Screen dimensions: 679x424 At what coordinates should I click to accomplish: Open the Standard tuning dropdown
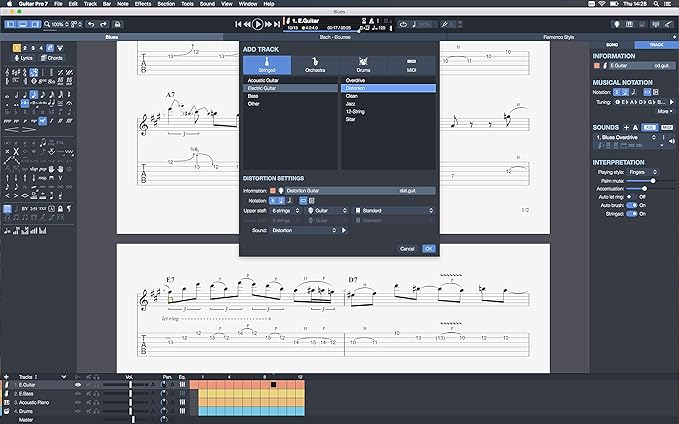tap(395, 210)
